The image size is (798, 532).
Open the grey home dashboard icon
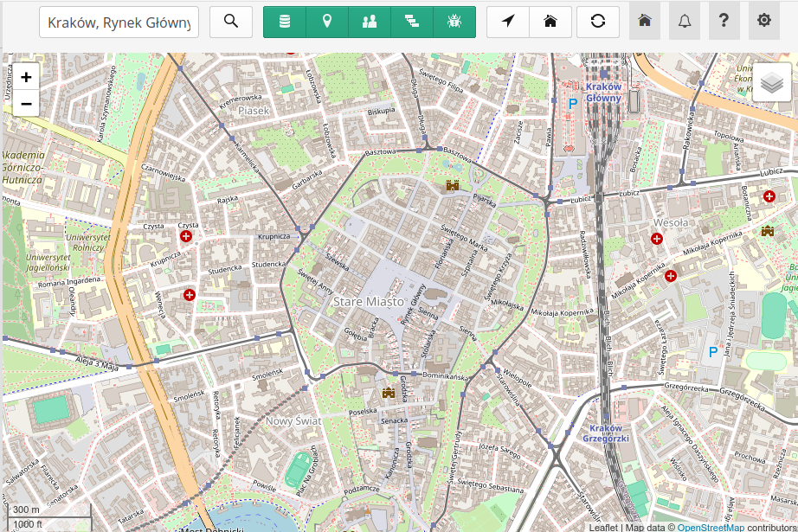pyautogui.click(x=645, y=21)
